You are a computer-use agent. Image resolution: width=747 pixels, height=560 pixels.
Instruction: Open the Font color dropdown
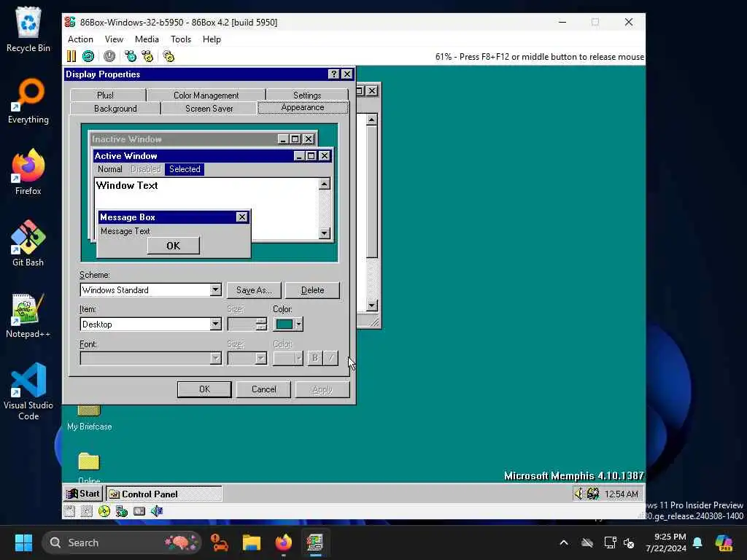[287, 358]
